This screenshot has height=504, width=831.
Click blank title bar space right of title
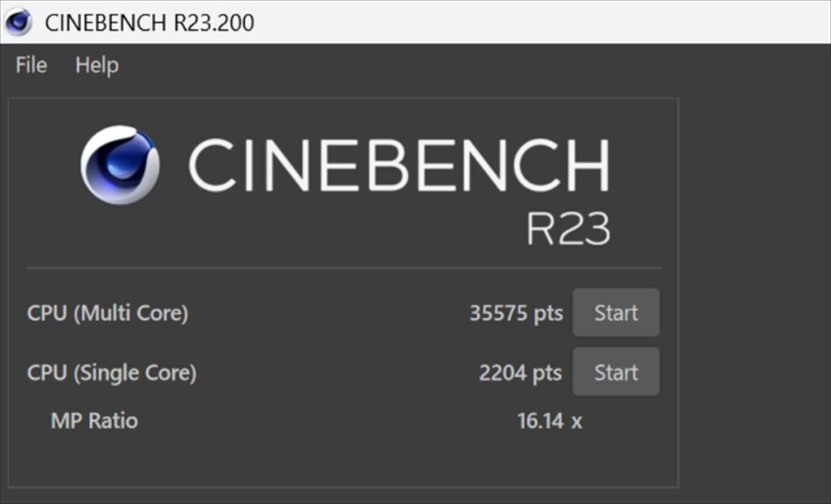tap(527, 22)
